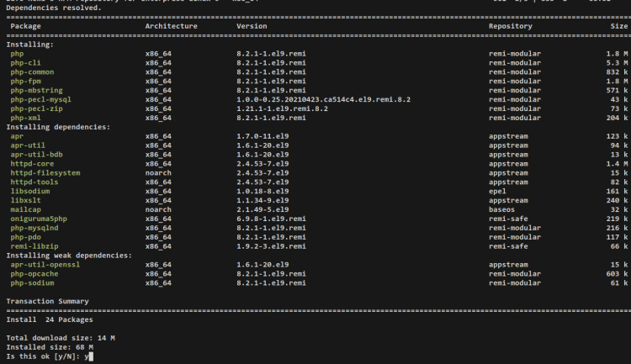Click the epel repository for libsodium
Screen dimensions: 631x364
pos(497,191)
